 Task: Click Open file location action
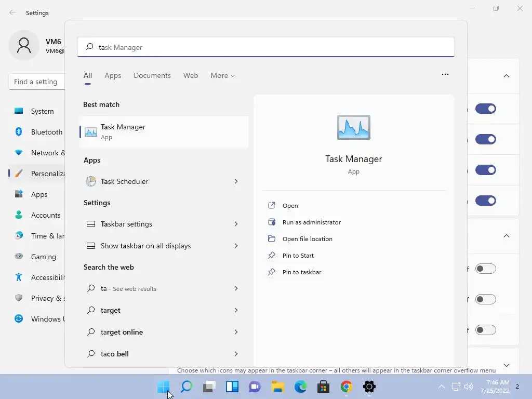click(x=308, y=239)
